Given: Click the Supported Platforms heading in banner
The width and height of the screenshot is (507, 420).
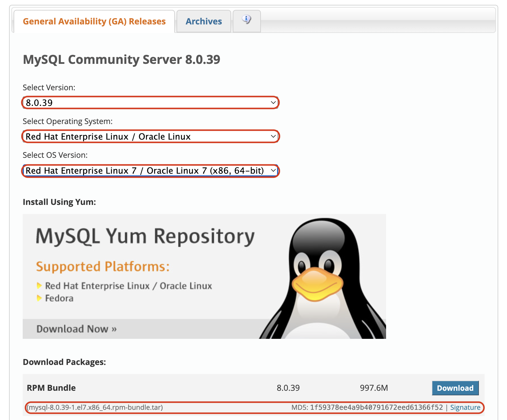Looking at the screenshot, I should click(x=103, y=267).
